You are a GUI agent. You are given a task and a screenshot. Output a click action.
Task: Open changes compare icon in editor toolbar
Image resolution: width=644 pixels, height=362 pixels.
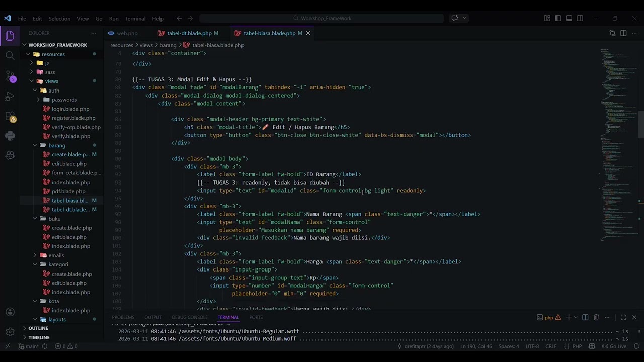pos(612,33)
